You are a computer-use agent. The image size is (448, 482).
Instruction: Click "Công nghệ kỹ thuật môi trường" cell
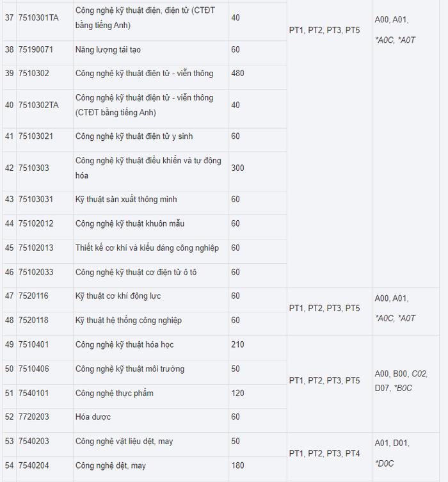pos(129,369)
